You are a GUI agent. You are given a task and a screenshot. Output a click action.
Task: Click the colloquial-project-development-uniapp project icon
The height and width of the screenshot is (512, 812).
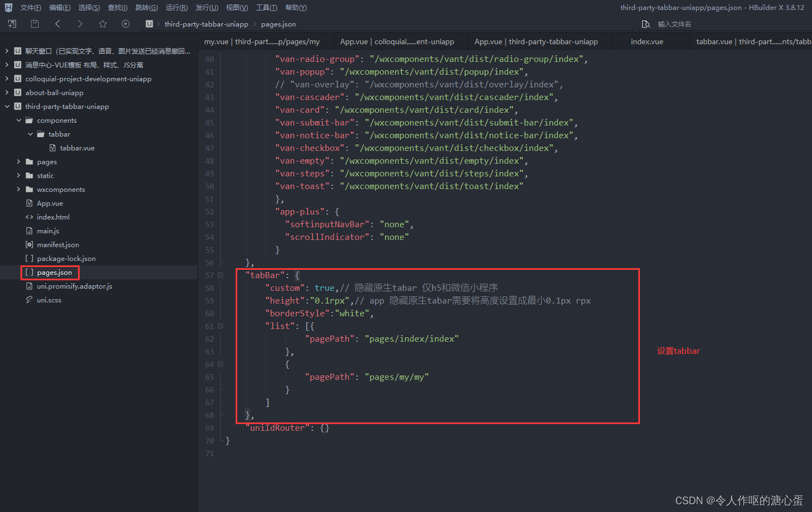18,79
